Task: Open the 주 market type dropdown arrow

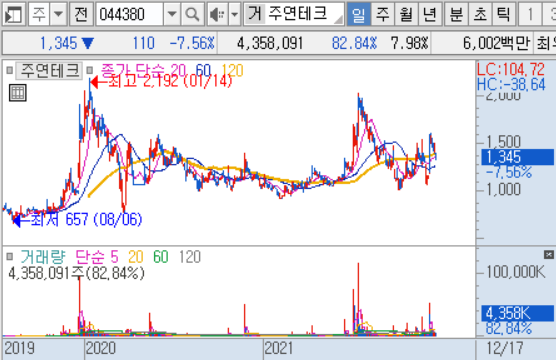Action: 58,14
